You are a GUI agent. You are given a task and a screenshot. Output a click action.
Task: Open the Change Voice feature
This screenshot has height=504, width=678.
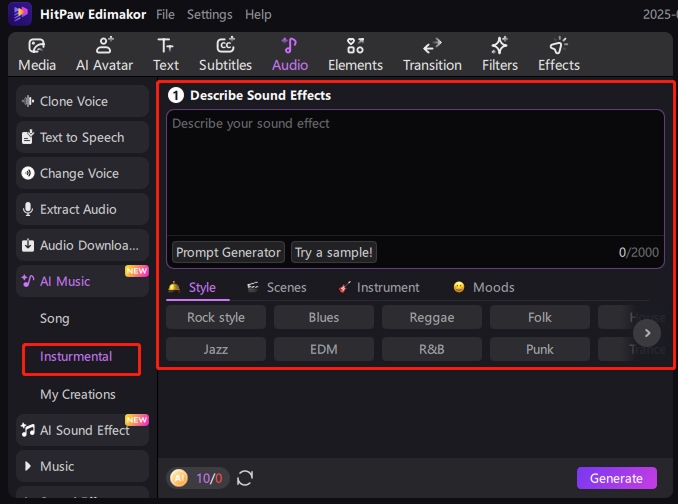[83, 173]
